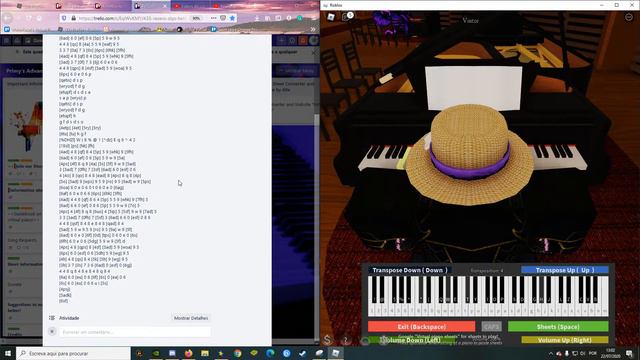640x360 pixels.
Task: Switch to the first browser tab on the left
Action: coord(33,6)
